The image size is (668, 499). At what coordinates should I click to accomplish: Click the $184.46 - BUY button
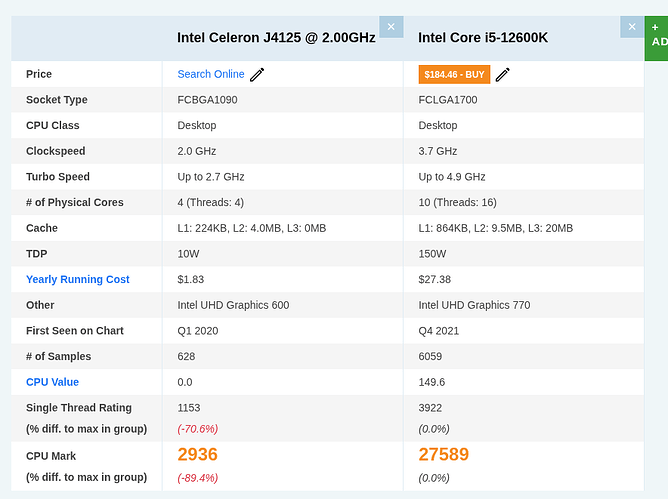pyautogui.click(x=454, y=75)
